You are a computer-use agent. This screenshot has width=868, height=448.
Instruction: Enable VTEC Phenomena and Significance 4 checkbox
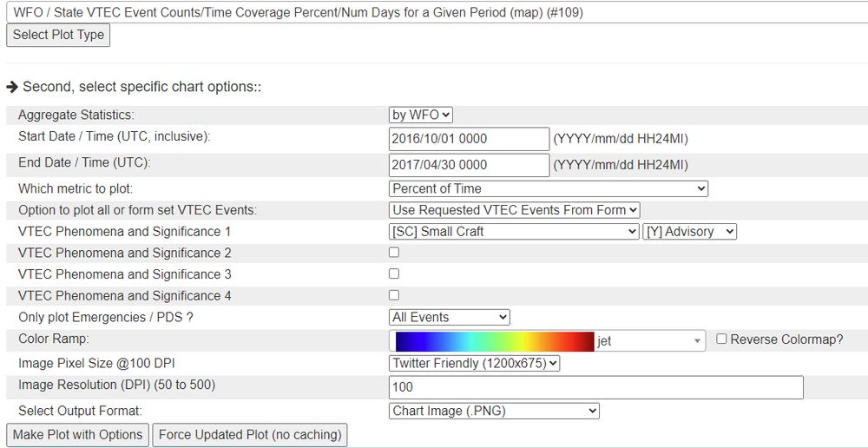point(394,295)
